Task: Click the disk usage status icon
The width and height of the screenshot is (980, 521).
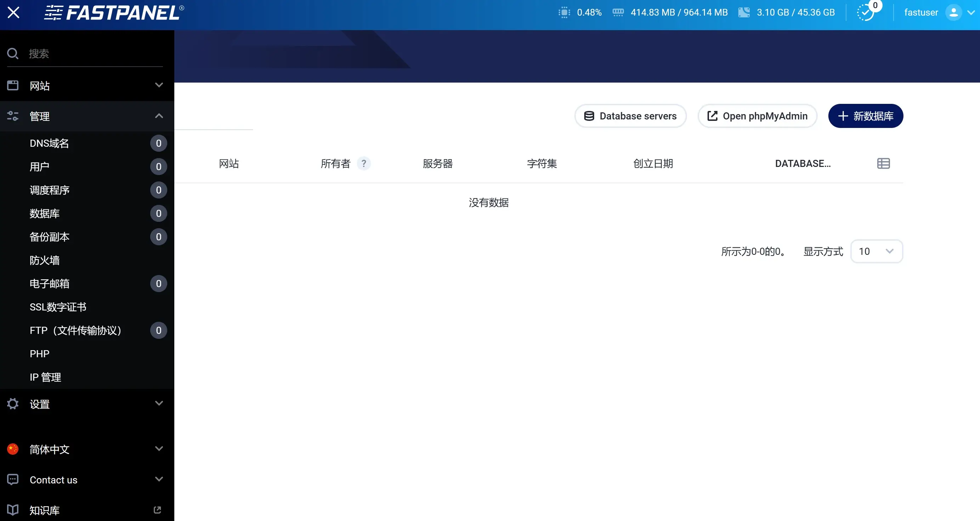Action: 744,12
